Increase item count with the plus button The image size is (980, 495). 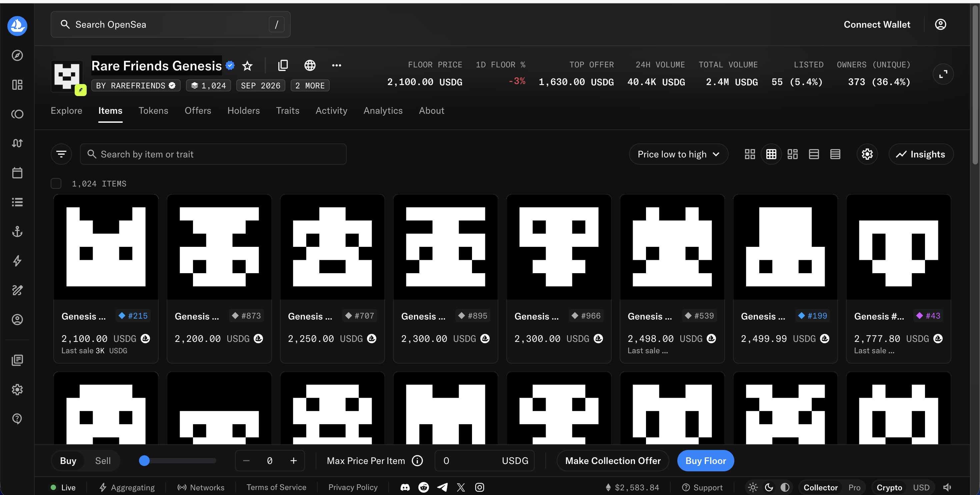tap(293, 461)
